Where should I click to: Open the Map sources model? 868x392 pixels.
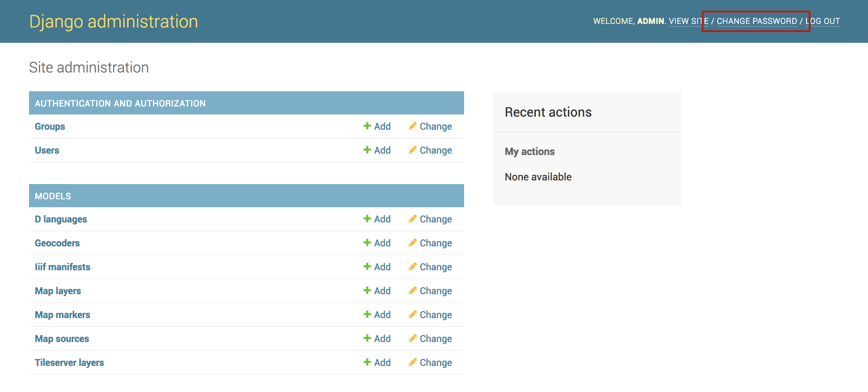tap(62, 339)
